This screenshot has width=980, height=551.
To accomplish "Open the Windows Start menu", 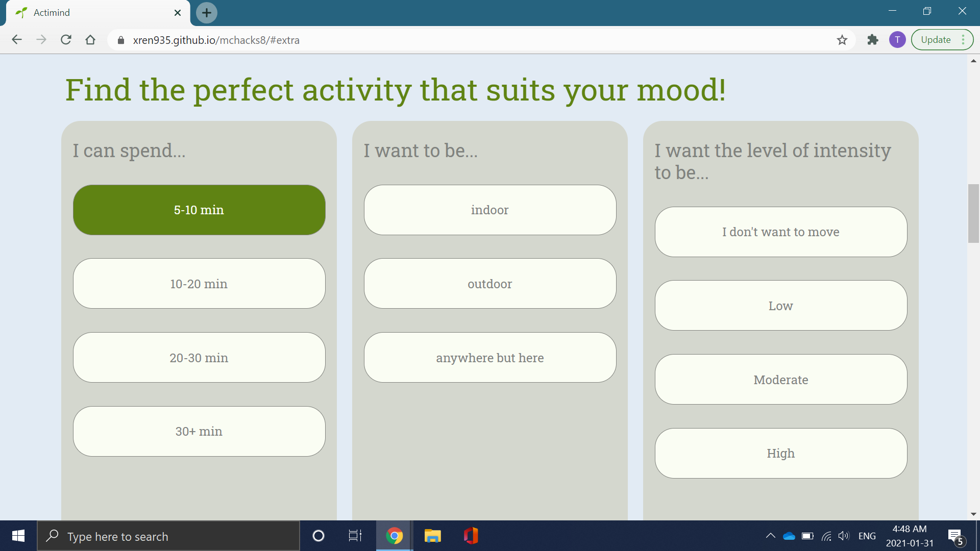I will click(18, 536).
